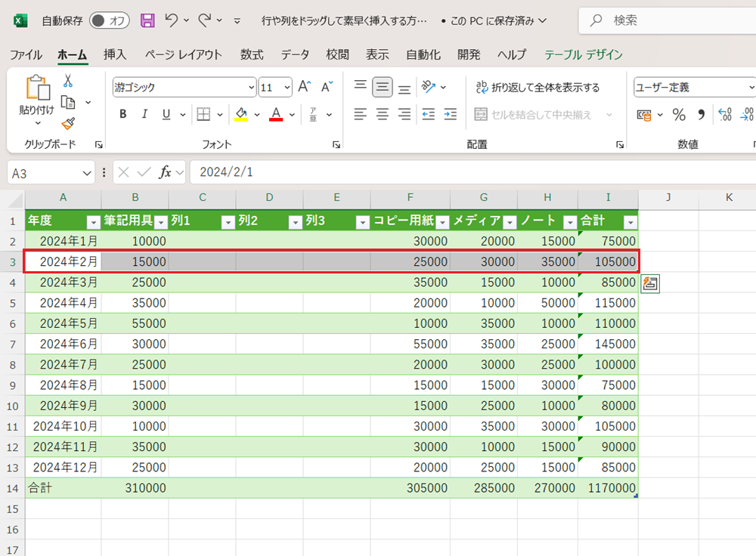Screen dimensions: 756x556
Task: Click the fx insert function icon
Action: [x=165, y=172]
